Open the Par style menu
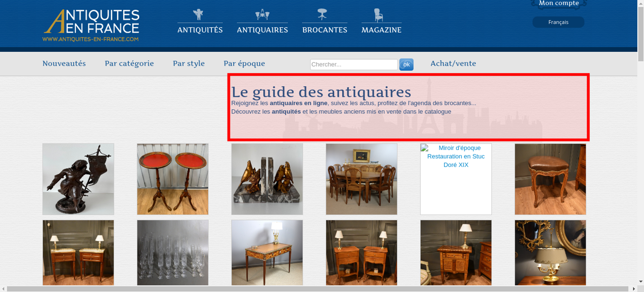Image resolution: width=644 pixels, height=292 pixels. (189, 63)
